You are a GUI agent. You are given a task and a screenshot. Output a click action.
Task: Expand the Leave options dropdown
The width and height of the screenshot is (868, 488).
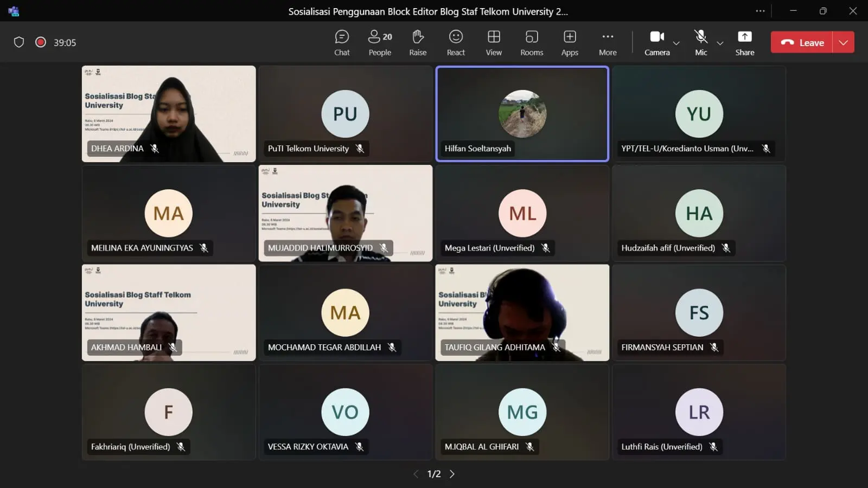(844, 42)
